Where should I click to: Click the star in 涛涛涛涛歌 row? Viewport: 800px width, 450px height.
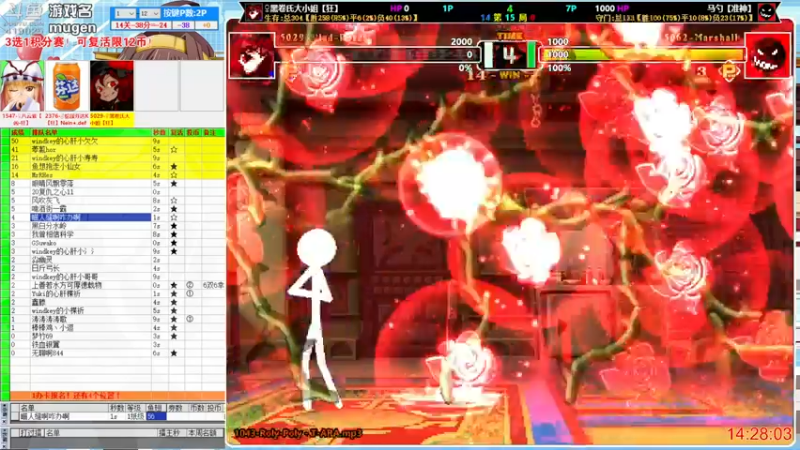click(x=174, y=319)
